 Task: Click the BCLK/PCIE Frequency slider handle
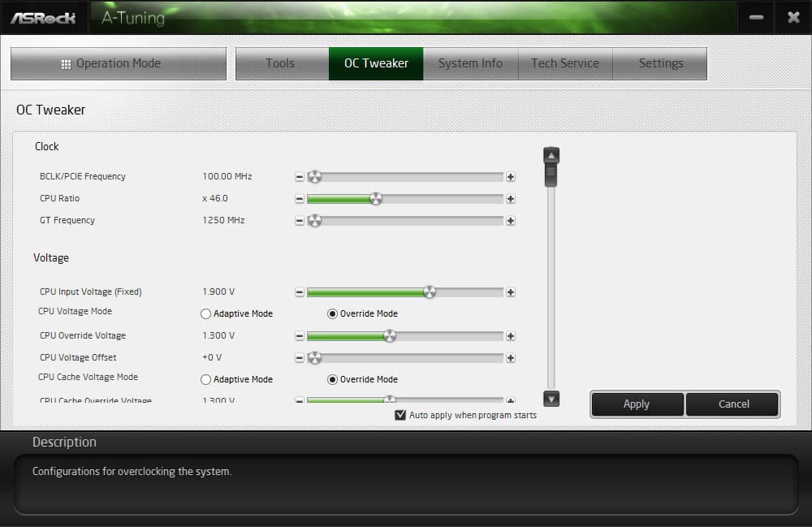coord(314,177)
